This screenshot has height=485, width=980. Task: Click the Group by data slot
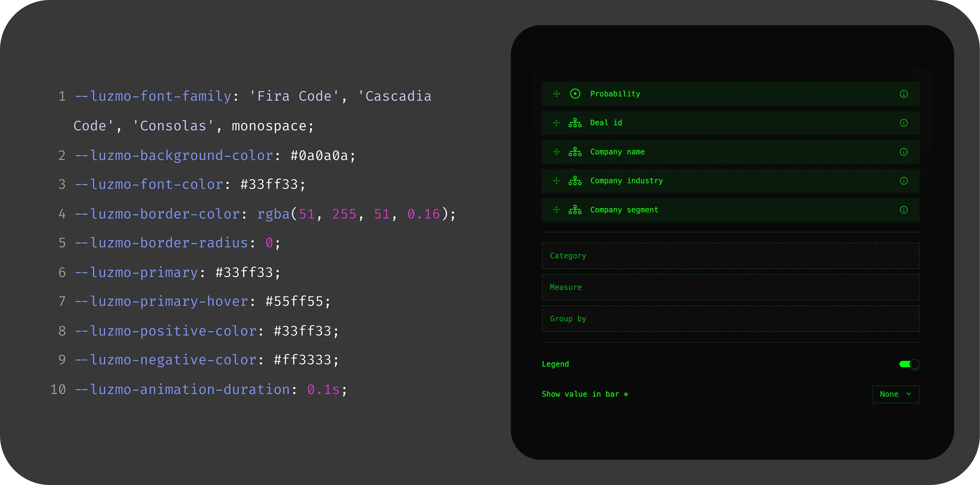(x=731, y=319)
